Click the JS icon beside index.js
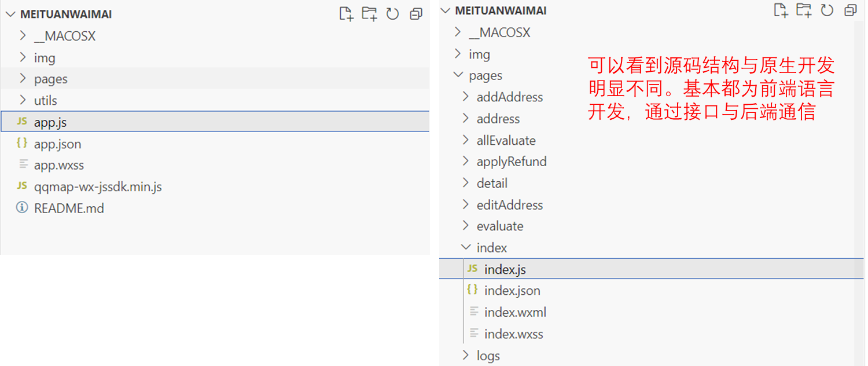The width and height of the screenshot is (868, 366). click(x=473, y=269)
